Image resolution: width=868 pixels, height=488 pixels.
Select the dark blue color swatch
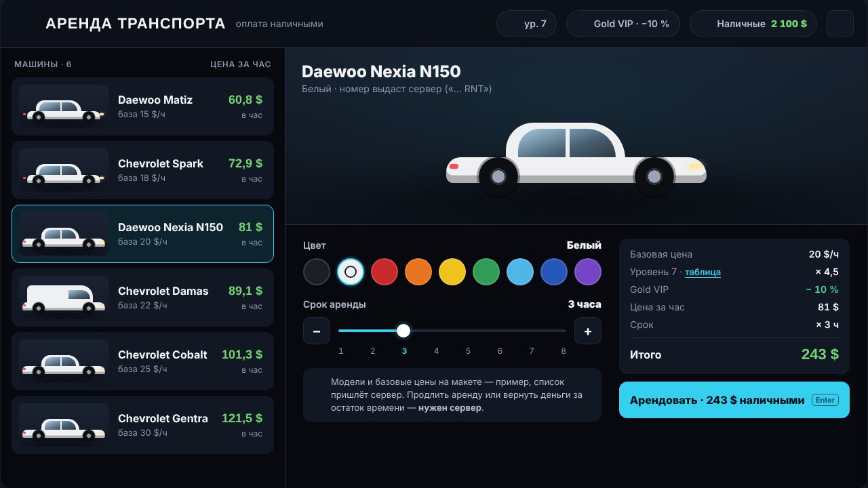click(554, 272)
